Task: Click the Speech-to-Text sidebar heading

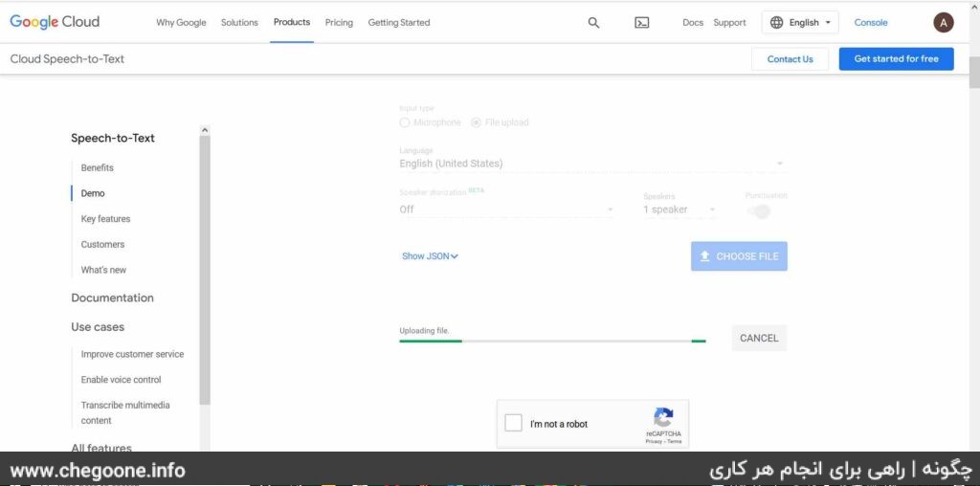Action: [113, 138]
